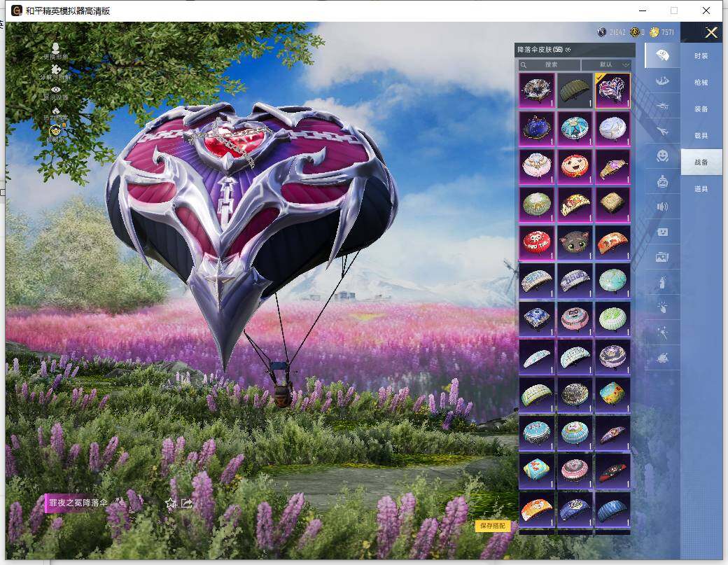Click the silver gem currency icon
728x565 pixels.
click(602, 32)
